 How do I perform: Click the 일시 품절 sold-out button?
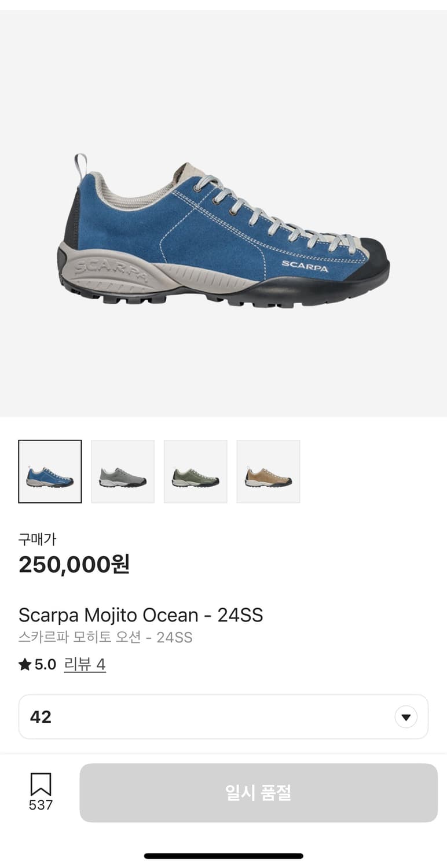(258, 793)
